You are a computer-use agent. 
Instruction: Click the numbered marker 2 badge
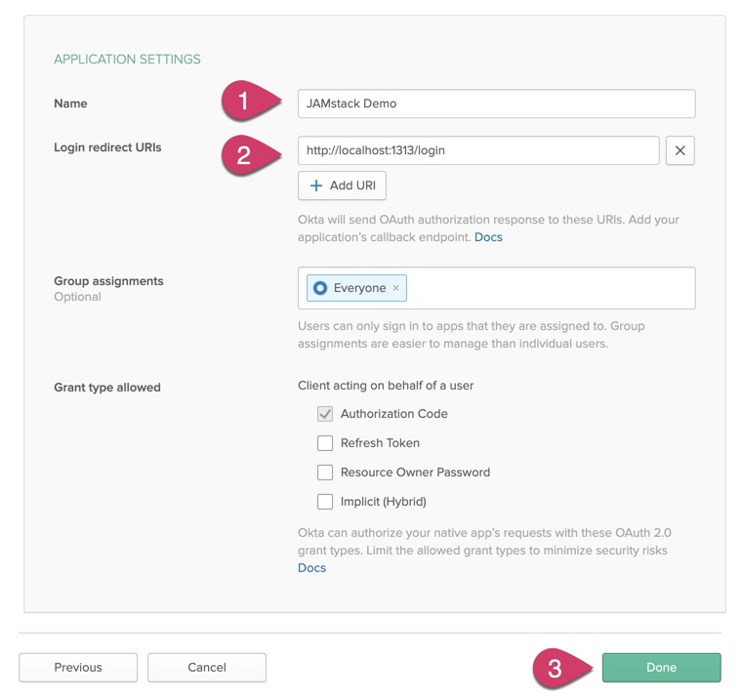pyautogui.click(x=245, y=154)
